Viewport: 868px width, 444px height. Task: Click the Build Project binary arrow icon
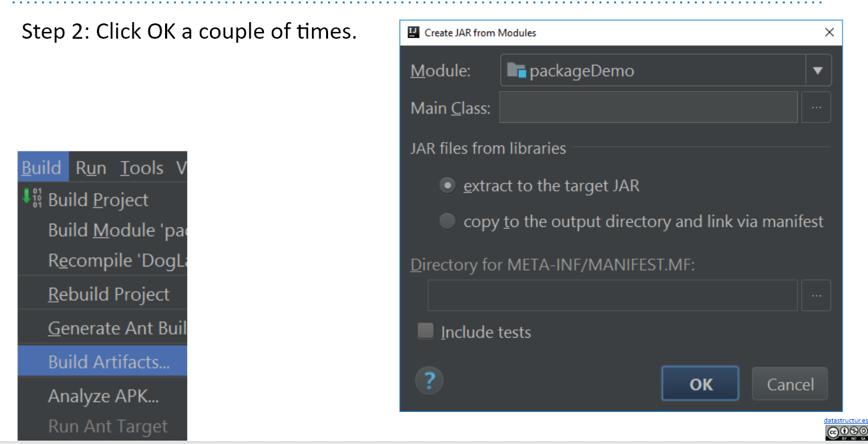[31, 199]
